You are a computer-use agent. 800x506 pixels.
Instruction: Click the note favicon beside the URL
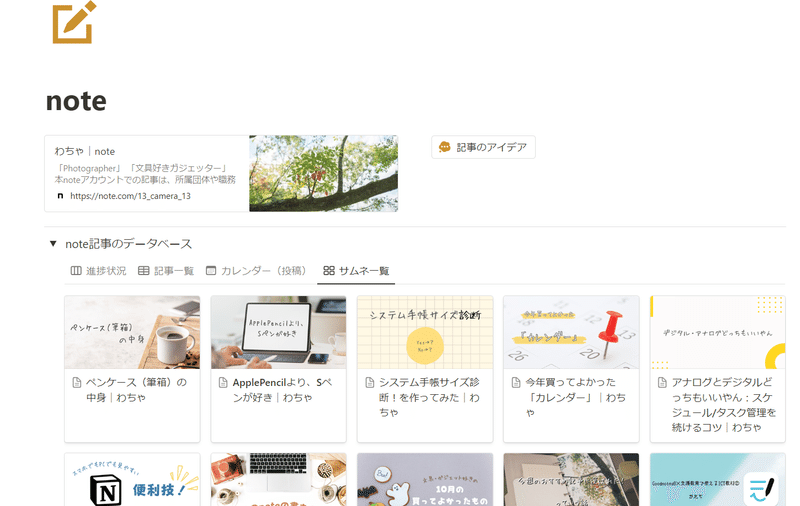point(60,196)
